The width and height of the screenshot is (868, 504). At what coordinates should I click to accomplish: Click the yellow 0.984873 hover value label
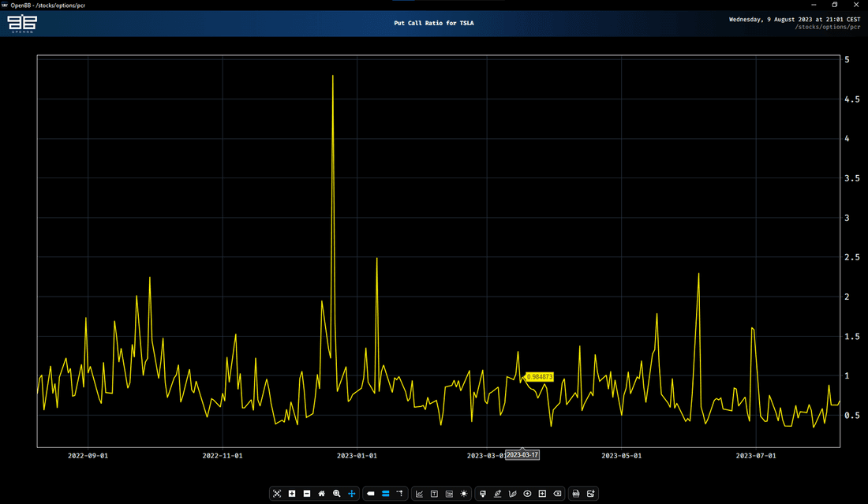click(539, 377)
